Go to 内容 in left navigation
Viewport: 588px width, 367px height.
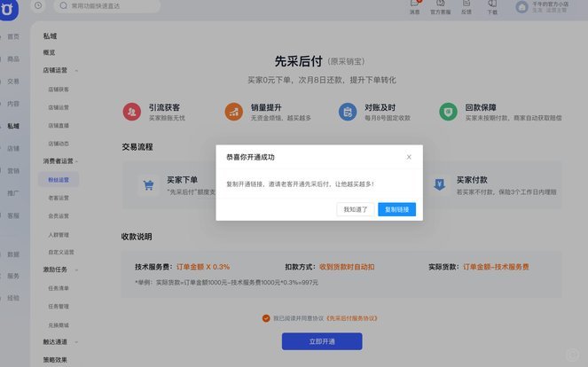pyautogui.click(x=13, y=104)
